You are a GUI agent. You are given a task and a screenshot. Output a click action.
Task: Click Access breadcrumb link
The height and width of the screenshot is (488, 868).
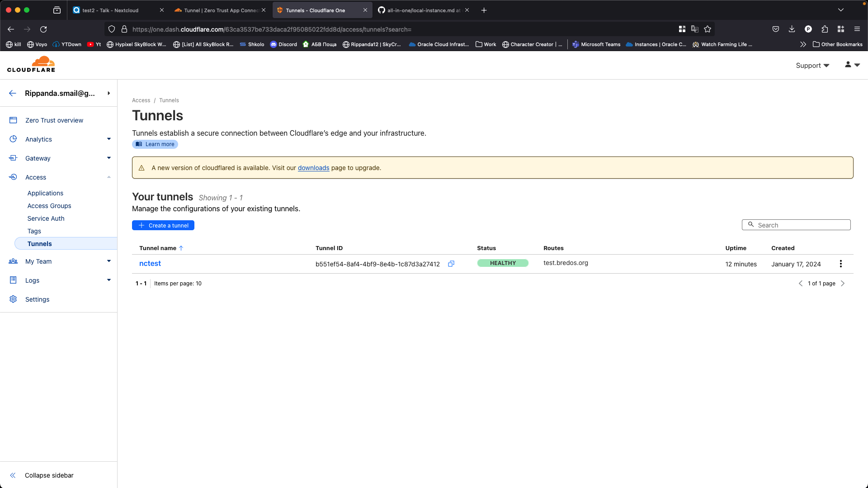click(141, 100)
